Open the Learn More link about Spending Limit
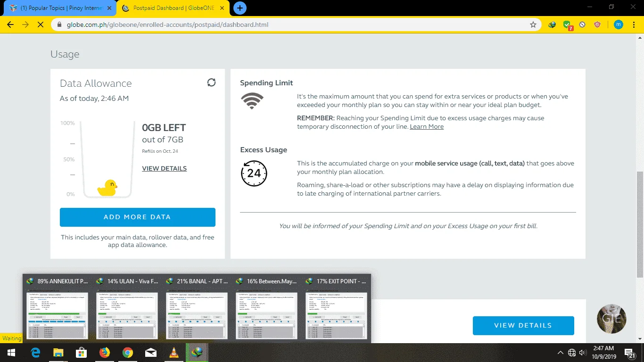The image size is (644, 362). (427, 126)
